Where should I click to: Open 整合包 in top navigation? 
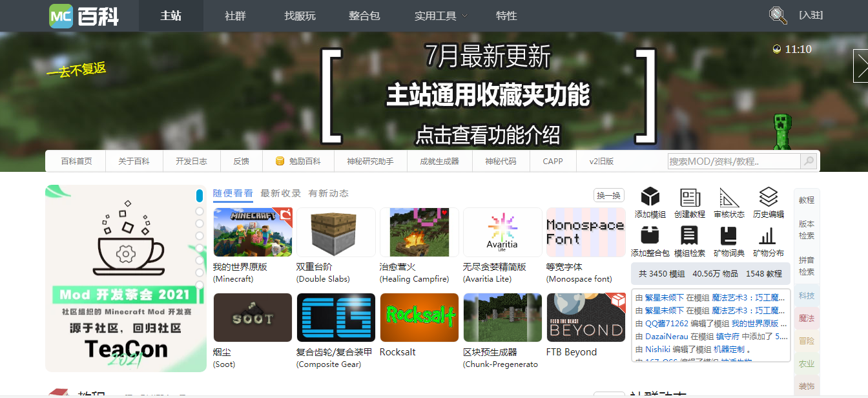[x=364, y=16]
